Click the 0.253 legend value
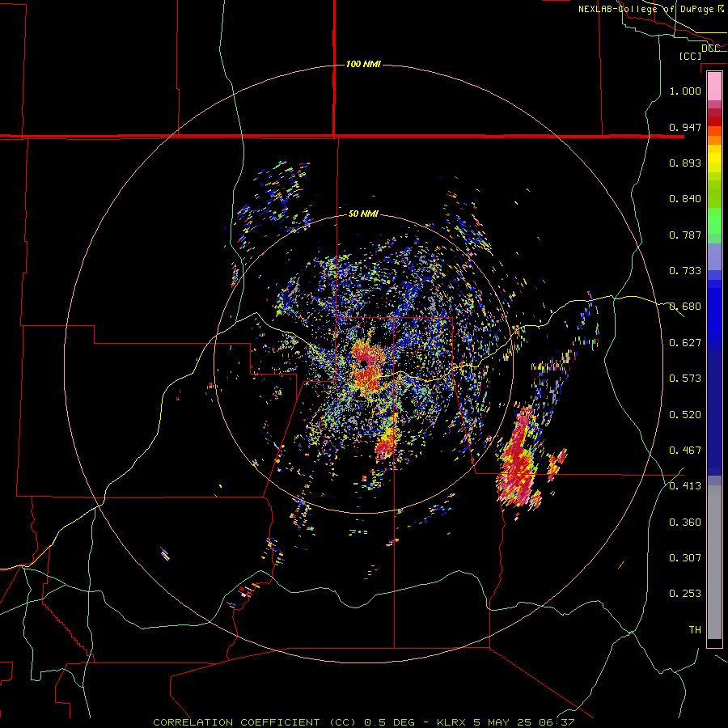This screenshot has height=728, width=728. coord(685,594)
